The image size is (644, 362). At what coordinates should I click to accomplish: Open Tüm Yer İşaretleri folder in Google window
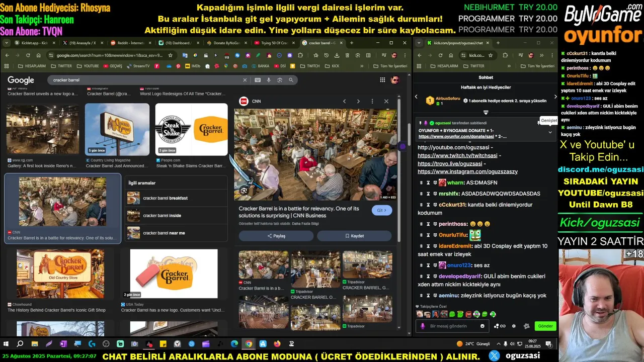coord(389,66)
